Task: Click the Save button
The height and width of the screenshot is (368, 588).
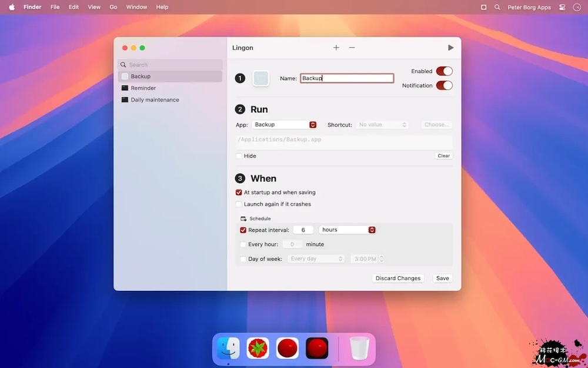Action: [442, 279]
